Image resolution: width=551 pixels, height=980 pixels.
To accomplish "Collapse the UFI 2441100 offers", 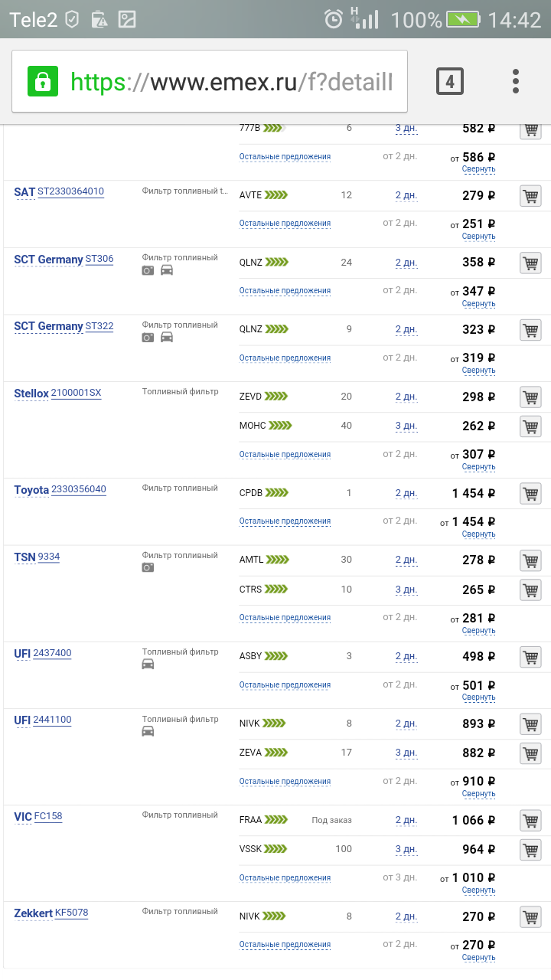I will click(x=478, y=794).
